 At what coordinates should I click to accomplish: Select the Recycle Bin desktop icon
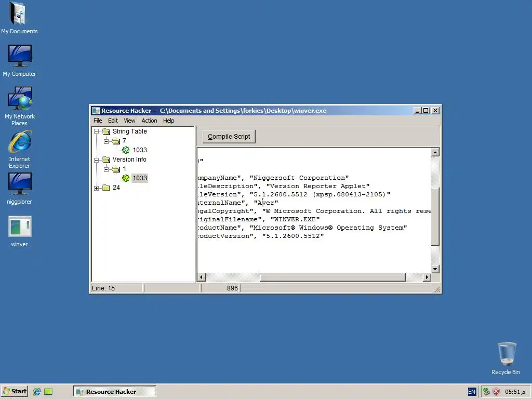[506, 358]
